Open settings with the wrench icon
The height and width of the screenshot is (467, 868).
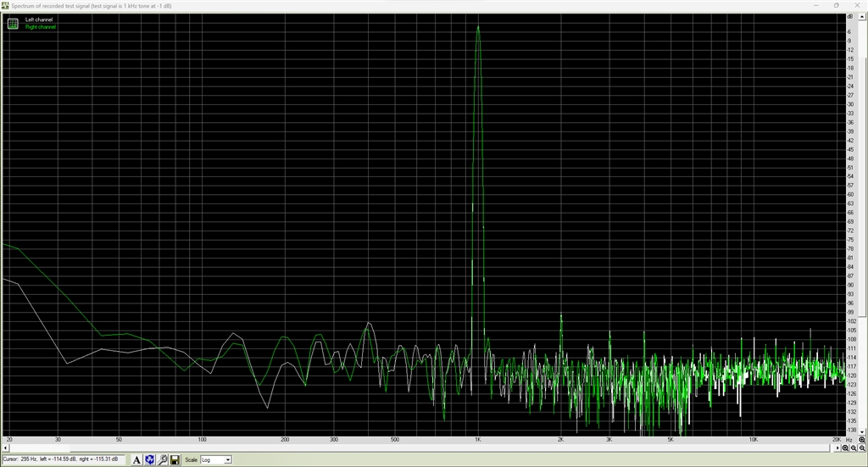point(162,460)
